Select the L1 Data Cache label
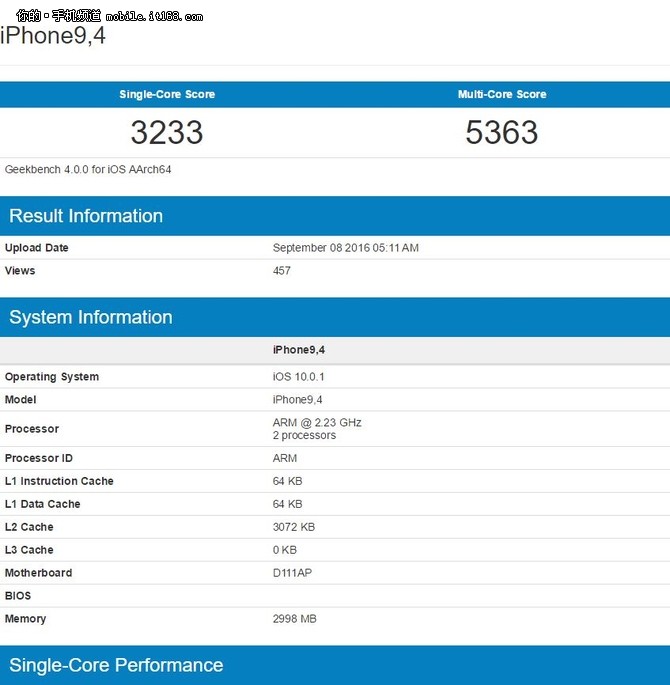670x685 pixels. point(43,504)
